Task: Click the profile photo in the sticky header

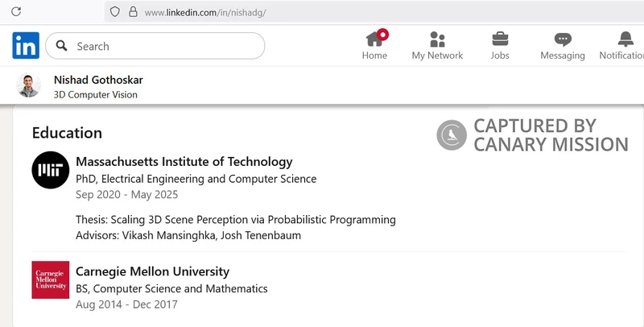Action: coord(28,85)
